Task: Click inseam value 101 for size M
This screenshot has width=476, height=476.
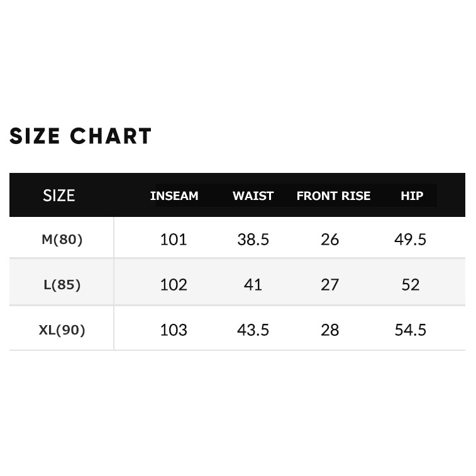Action: point(174,240)
